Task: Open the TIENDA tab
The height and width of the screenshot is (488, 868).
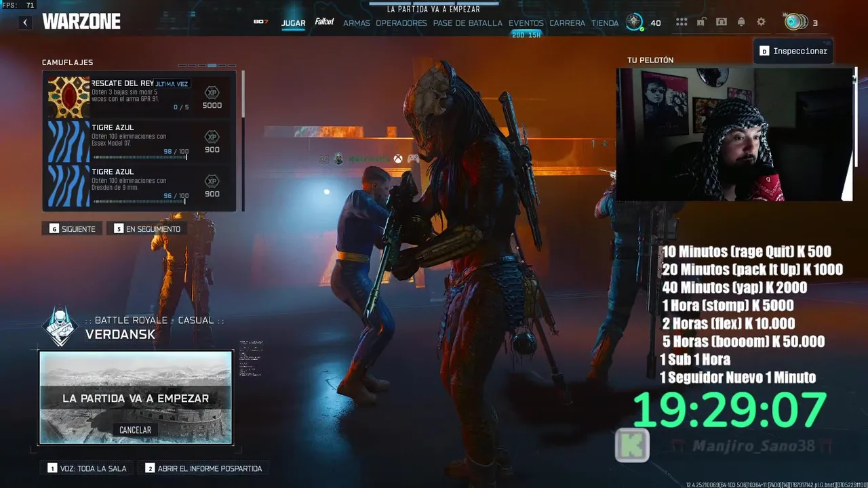Action: (x=605, y=23)
